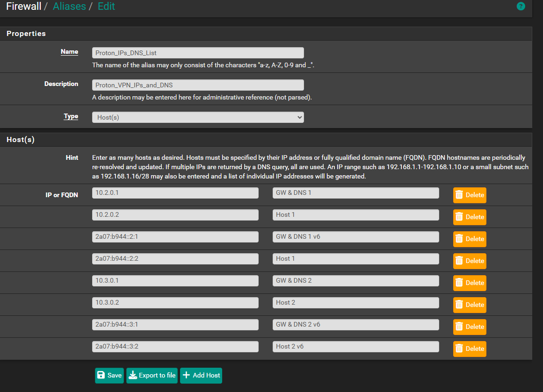Image resolution: width=543 pixels, height=392 pixels.
Task: Focus the alias Name field
Action: point(198,53)
